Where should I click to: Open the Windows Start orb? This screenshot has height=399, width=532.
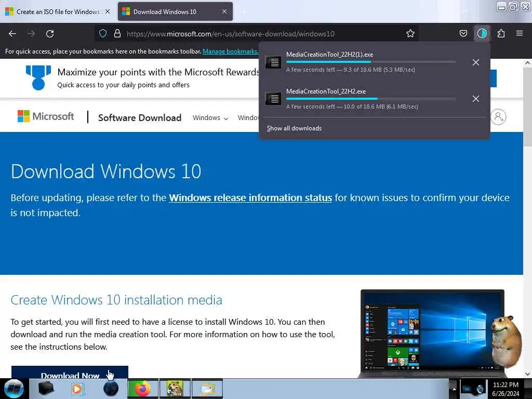pos(14,389)
